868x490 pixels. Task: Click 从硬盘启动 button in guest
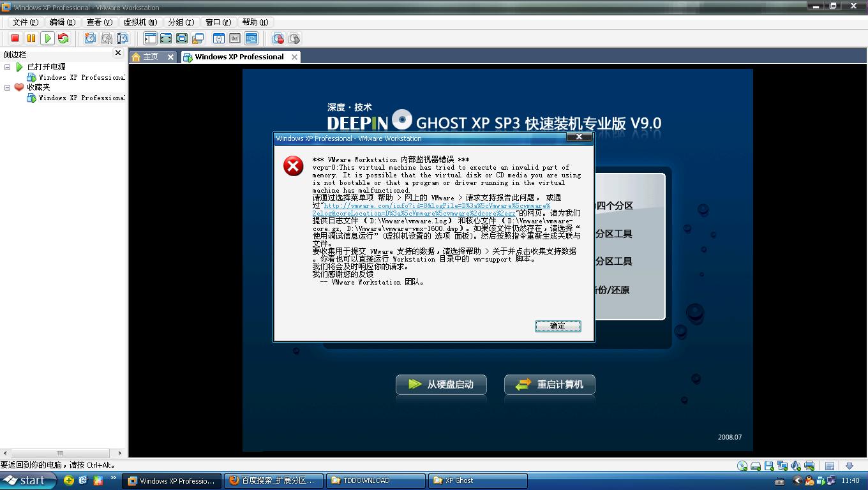coord(441,385)
